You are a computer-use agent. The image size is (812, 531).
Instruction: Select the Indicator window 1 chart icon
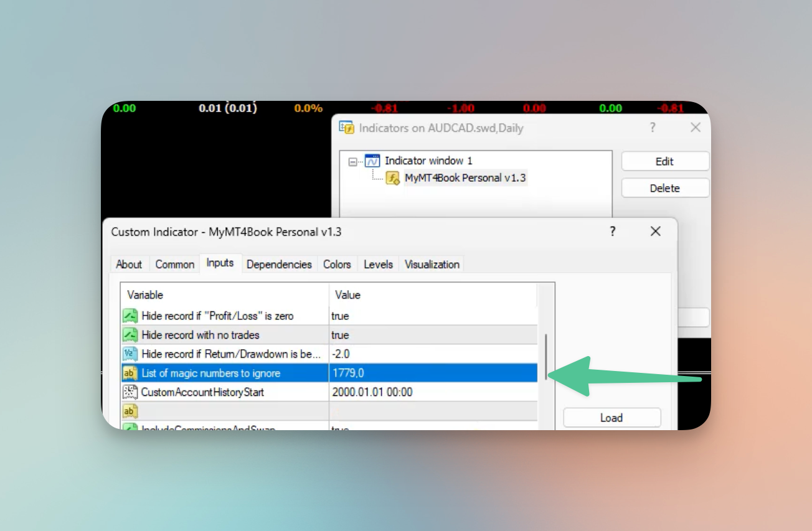[372, 161]
